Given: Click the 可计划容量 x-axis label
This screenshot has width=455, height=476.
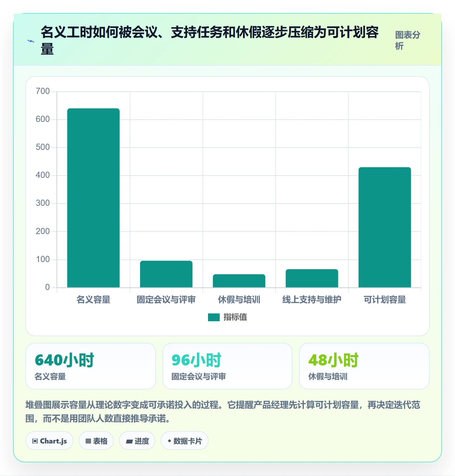Looking at the screenshot, I should pyautogui.click(x=384, y=299).
